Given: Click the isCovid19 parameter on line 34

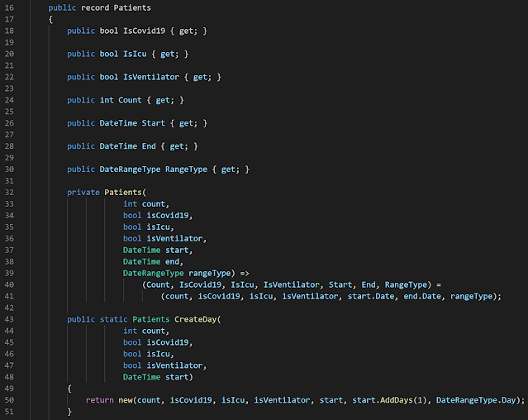Looking at the screenshot, I should (168, 216).
